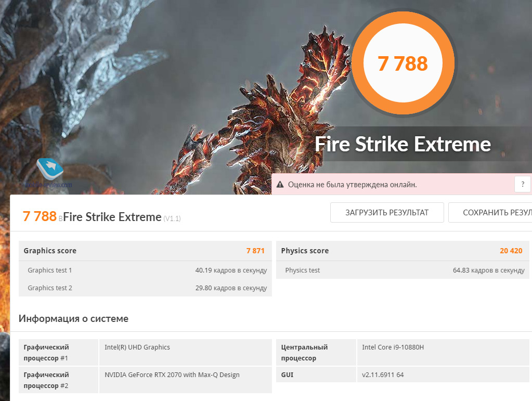Select the NVIDIA GeForce RTX 2070 Max-Q entry
The height and width of the screenshot is (401, 532).
(172, 374)
